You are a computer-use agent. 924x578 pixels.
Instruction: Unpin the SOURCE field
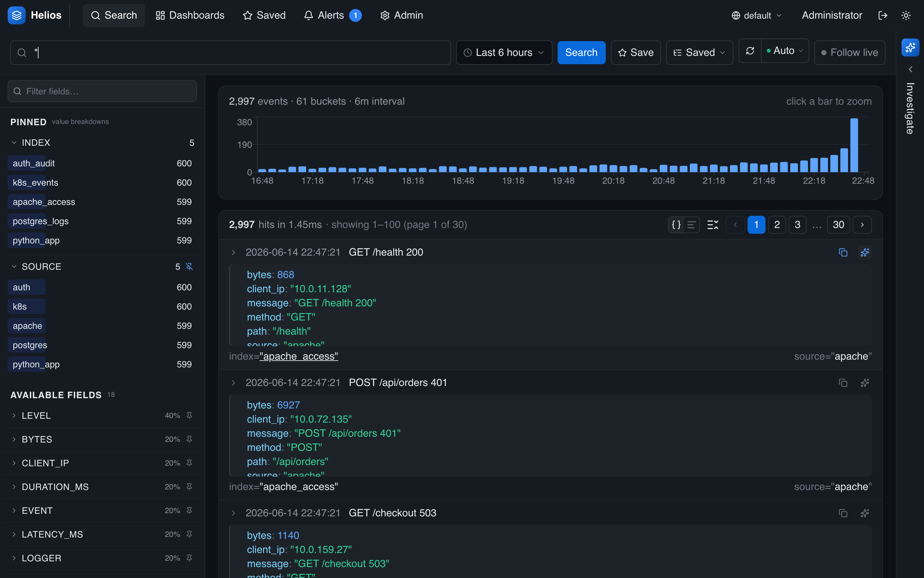tap(189, 267)
